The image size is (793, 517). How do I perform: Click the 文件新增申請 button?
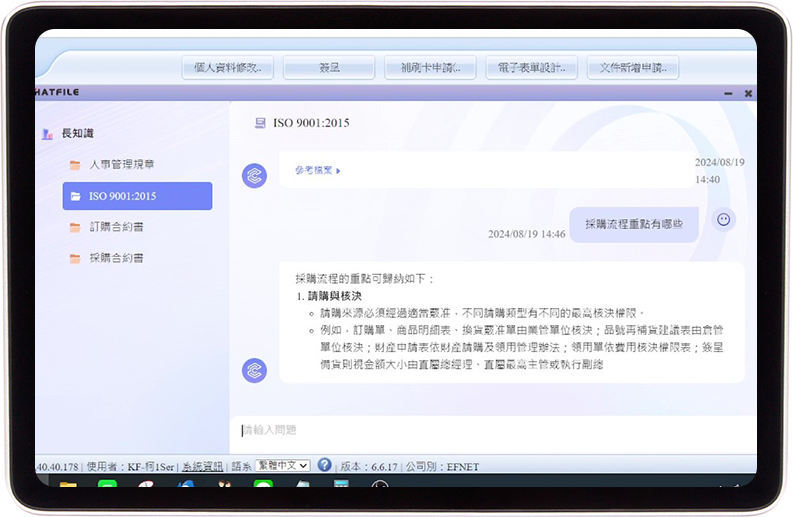pos(632,68)
